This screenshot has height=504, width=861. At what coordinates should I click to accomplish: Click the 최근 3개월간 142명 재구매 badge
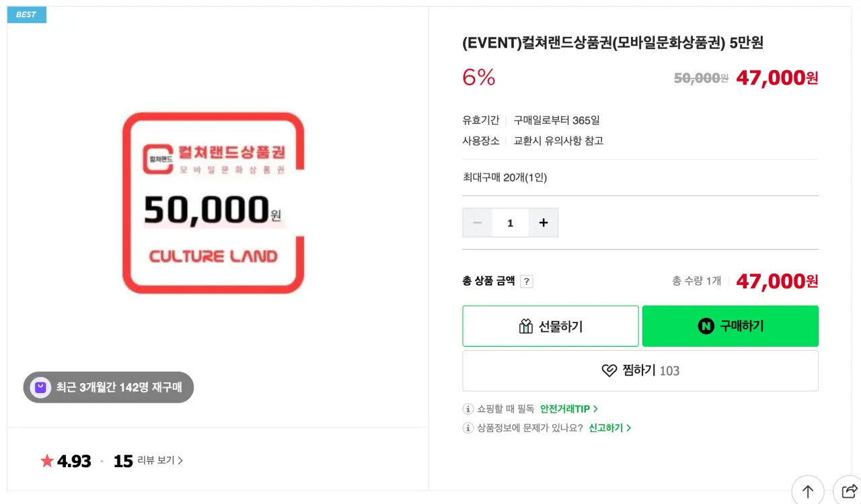(108, 387)
